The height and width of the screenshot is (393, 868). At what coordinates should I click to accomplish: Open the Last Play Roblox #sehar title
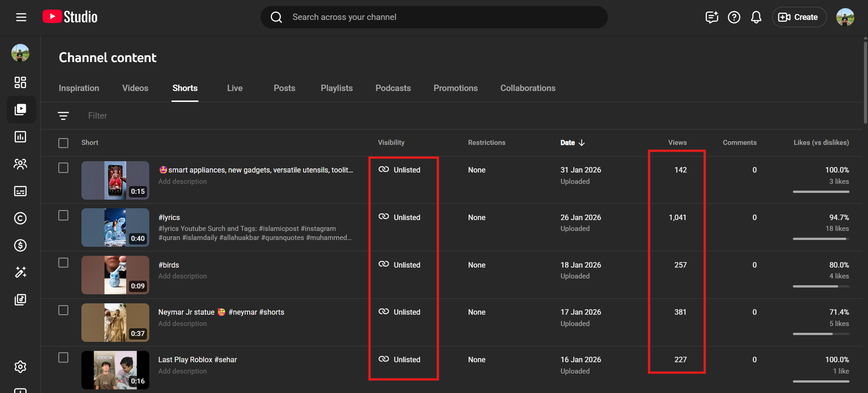coord(197,359)
